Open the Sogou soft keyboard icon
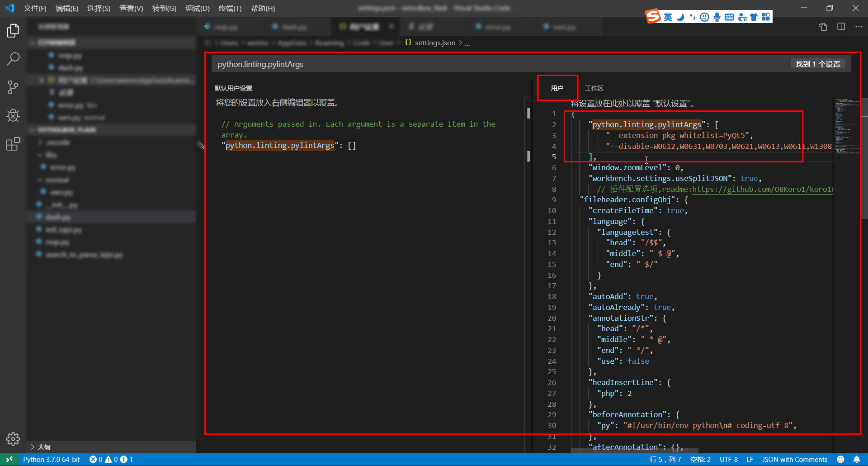 click(729, 17)
